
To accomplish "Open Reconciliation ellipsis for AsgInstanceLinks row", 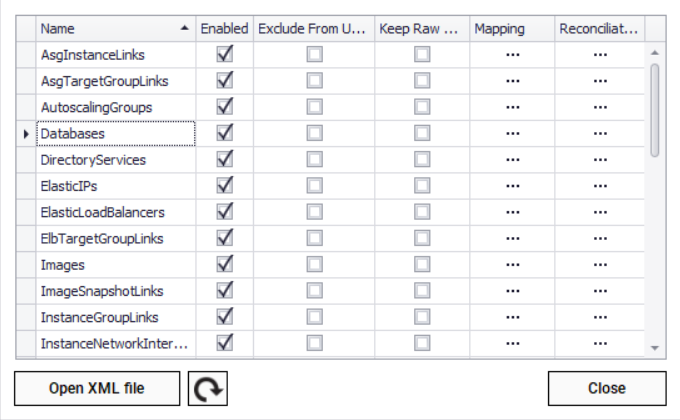I will (x=600, y=55).
